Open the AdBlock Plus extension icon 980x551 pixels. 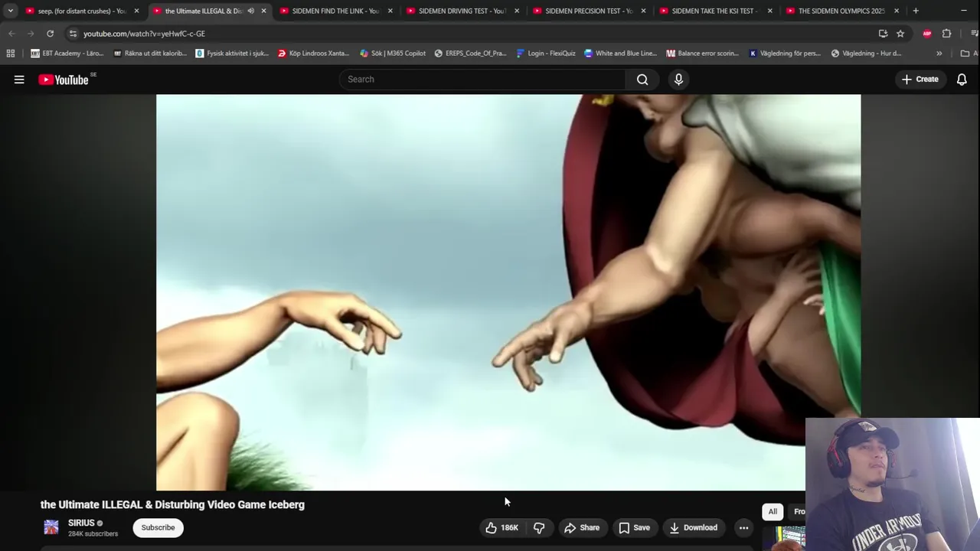927,34
